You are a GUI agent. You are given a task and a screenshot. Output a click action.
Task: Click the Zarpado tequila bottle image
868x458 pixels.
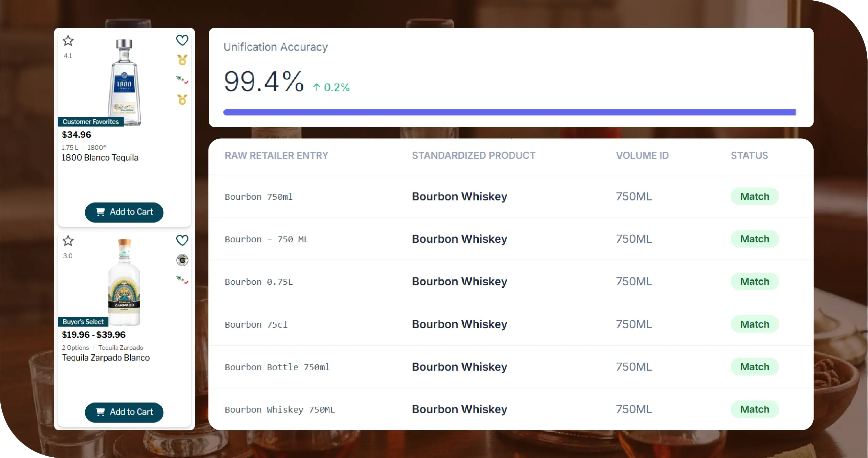124,282
